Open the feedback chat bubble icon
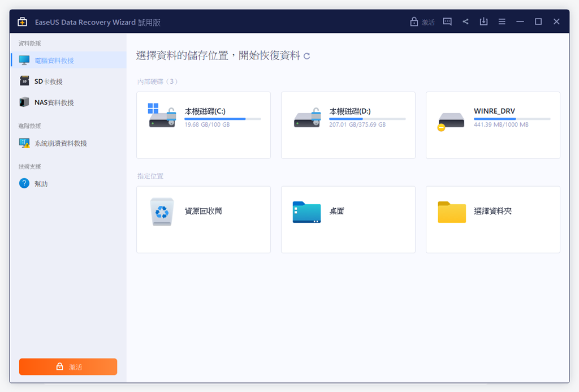The image size is (579, 392). click(x=447, y=21)
